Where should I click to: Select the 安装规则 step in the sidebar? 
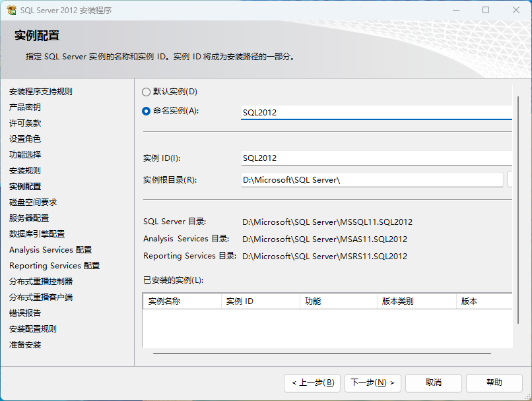25,171
